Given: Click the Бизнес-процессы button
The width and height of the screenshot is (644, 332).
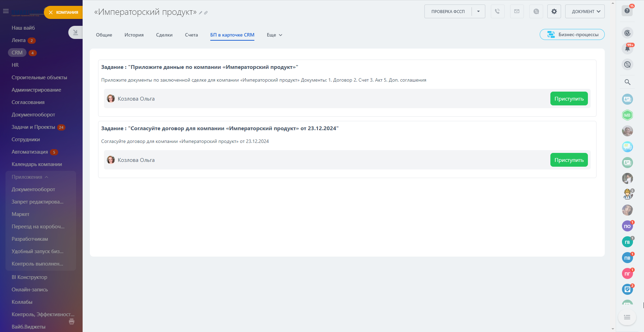Looking at the screenshot, I should 572,34.
